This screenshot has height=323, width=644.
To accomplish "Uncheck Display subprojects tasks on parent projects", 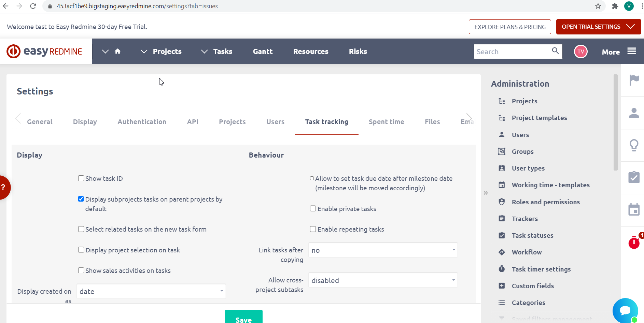I will tap(81, 199).
